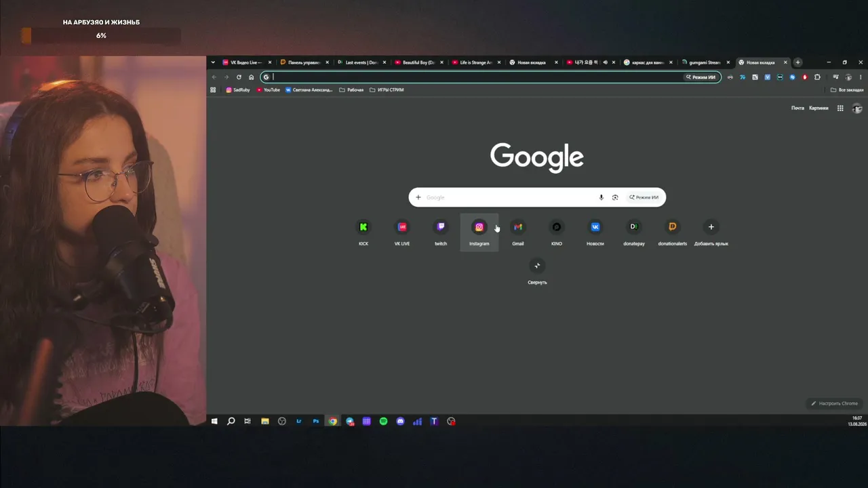Go to the Home page
The height and width of the screenshot is (488, 868).
pos(251,77)
